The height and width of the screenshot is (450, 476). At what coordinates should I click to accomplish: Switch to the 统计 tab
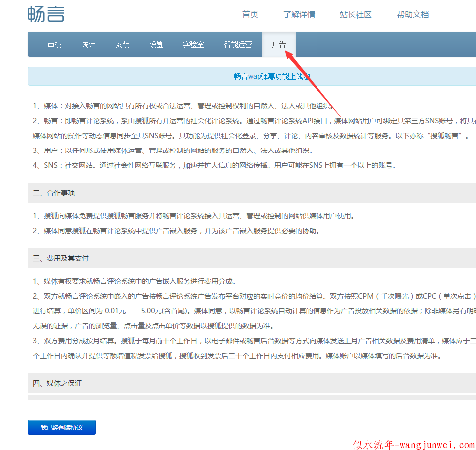click(88, 45)
